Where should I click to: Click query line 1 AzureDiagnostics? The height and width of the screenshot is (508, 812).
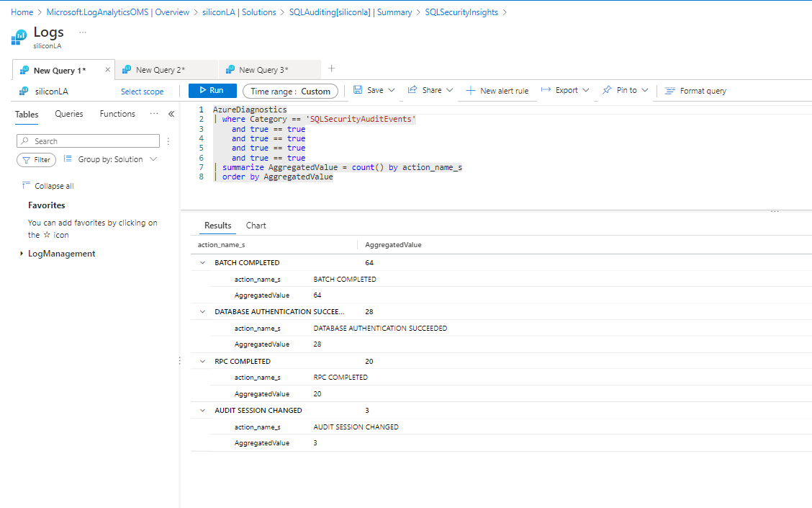coord(250,110)
